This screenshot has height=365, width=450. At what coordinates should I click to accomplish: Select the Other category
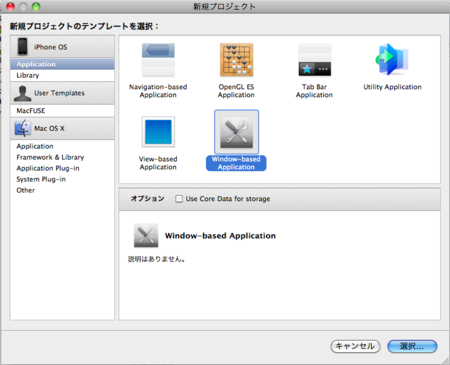coord(62,190)
